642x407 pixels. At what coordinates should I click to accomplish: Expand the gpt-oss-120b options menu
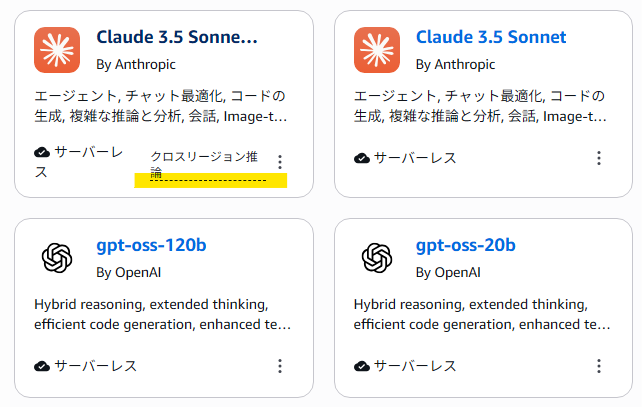click(280, 366)
